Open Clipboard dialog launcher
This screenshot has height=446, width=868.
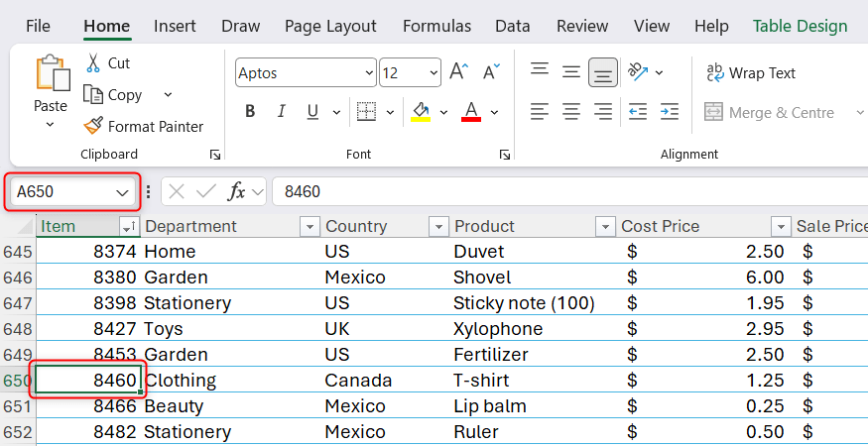point(215,155)
